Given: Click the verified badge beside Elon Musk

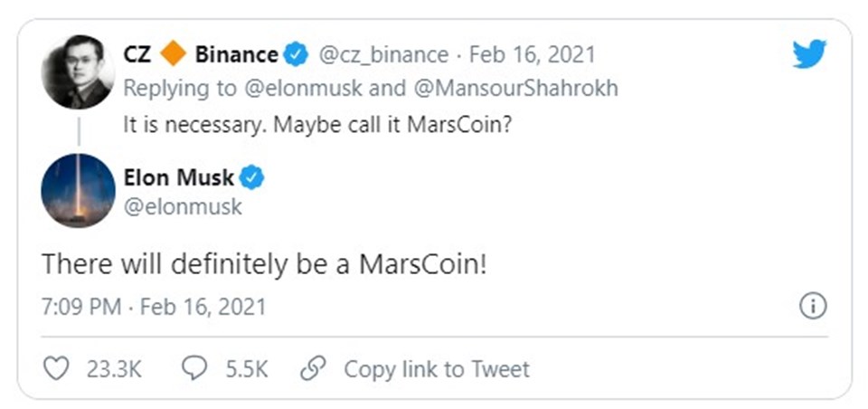Looking at the screenshot, I should click(x=252, y=178).
